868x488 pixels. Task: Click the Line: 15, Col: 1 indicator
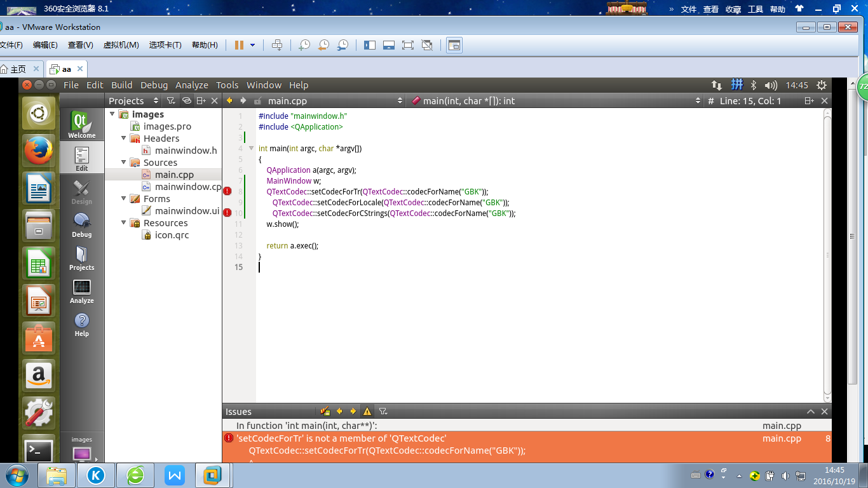click(x=750, y=100)
